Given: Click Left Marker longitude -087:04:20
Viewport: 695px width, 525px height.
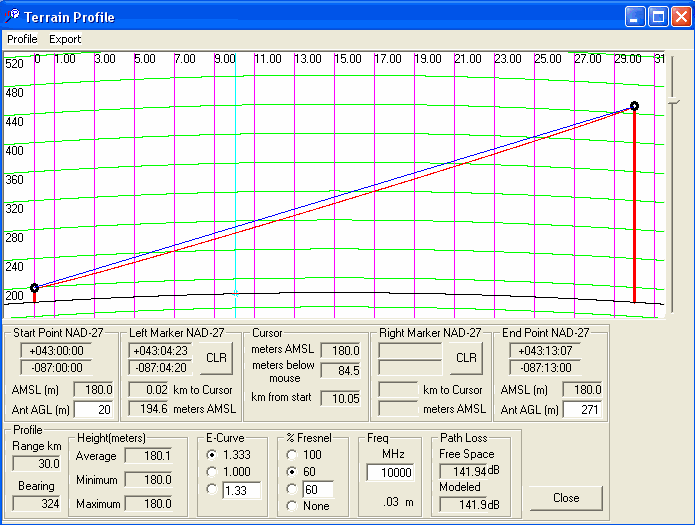Looking at the screenshot, I should click(x=160, y=368).
